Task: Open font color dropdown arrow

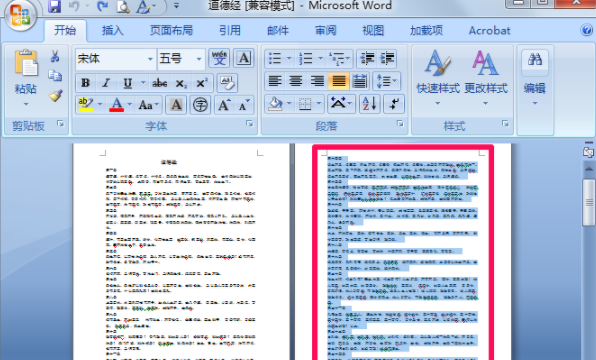Action: click(130, 104)
